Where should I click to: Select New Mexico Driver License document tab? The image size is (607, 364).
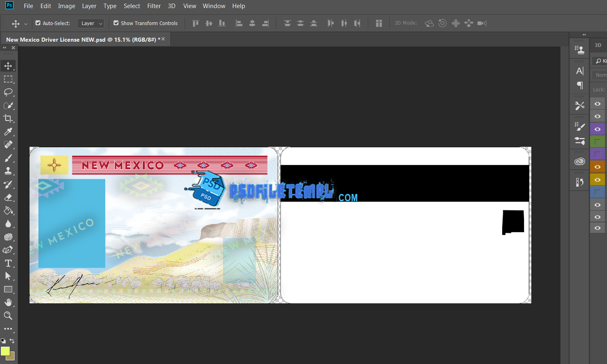(x=83, y=40)
